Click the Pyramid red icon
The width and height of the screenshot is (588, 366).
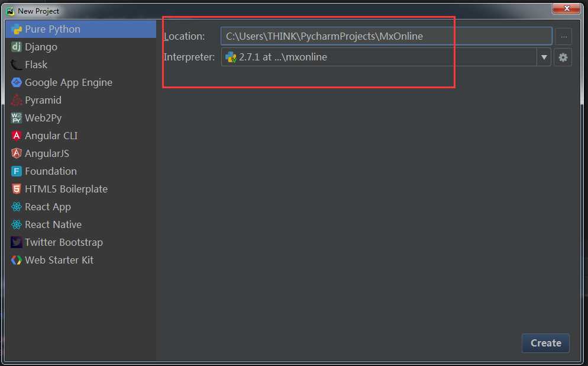[x=17, y=100]
